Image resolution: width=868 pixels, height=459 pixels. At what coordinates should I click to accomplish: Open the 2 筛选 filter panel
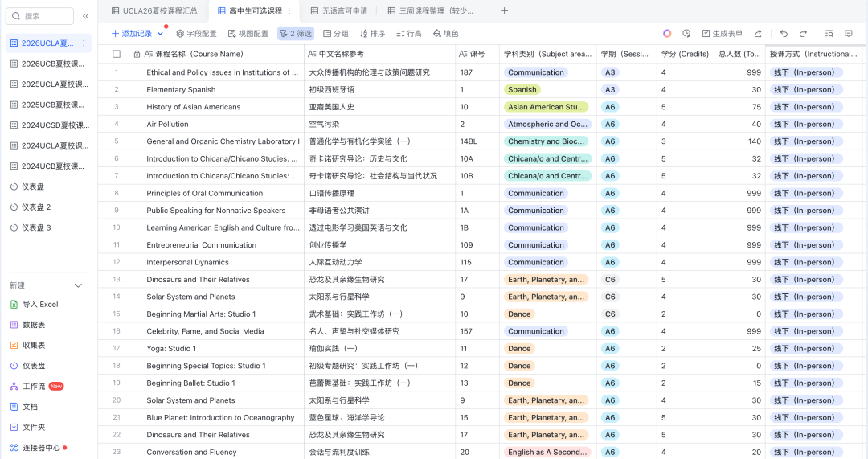pyautogui.click(x=296, y=34)
